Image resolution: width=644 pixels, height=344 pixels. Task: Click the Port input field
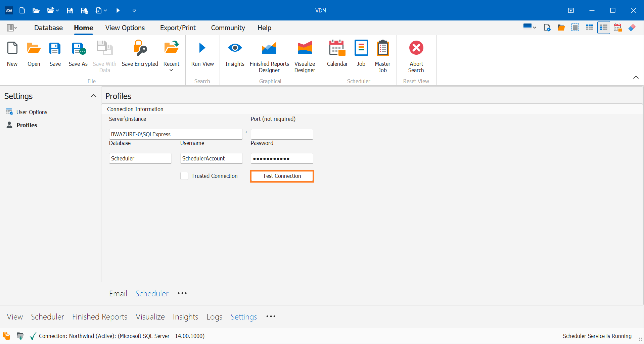point(282,134)
